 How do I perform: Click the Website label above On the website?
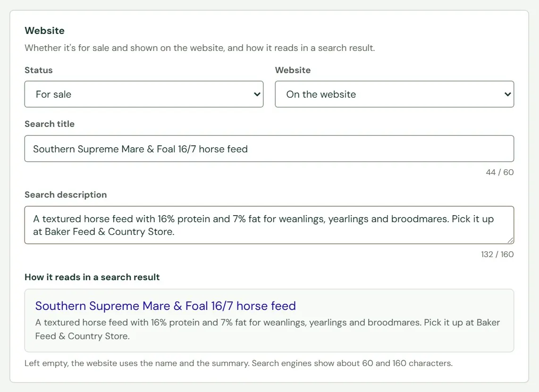pyautogui.click(x=293, y=70)
